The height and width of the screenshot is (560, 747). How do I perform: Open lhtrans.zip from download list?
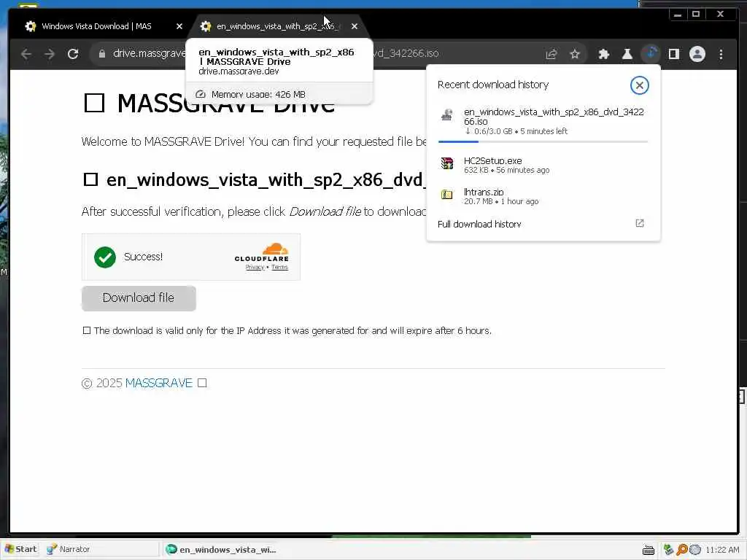pyautogui.click(x=484, y=192)
